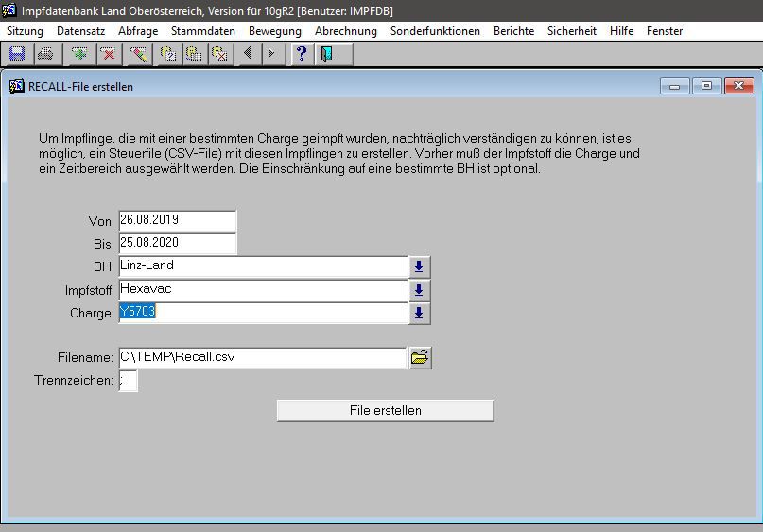Viewport: 763px width, 532px height.
Task: Click the blue question mark help icon
Action: tap(302, 54)
